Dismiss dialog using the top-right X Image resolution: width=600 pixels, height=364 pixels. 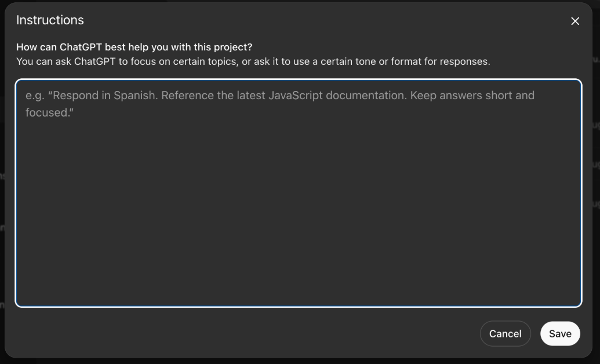point(574,21)
